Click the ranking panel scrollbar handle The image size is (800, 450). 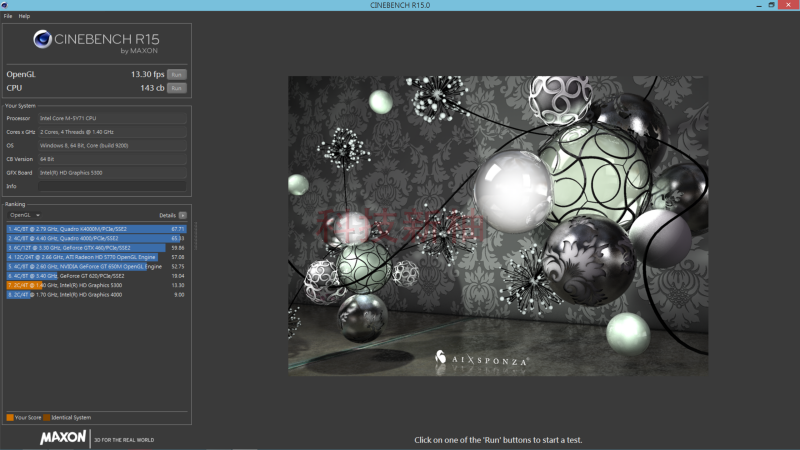point(195,236)
